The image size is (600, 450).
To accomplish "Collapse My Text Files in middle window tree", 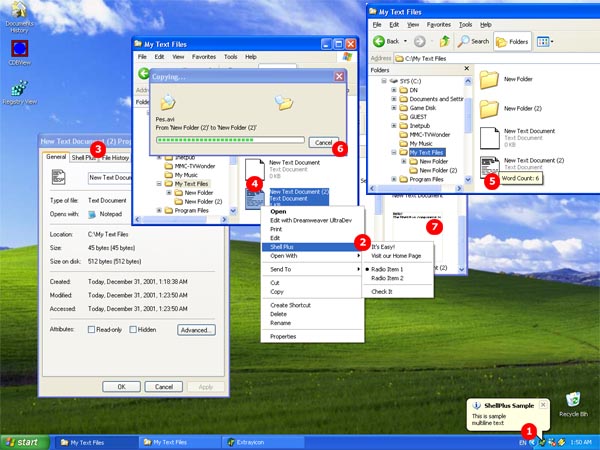I will point(159,184).
